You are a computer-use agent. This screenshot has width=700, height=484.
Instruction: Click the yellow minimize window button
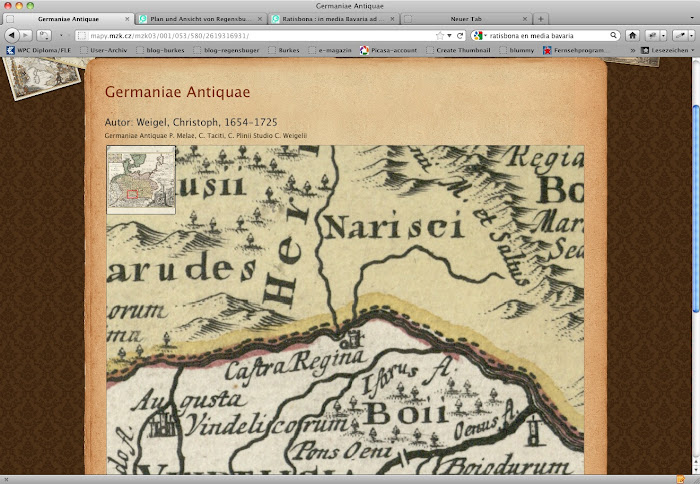pos(19,6)
